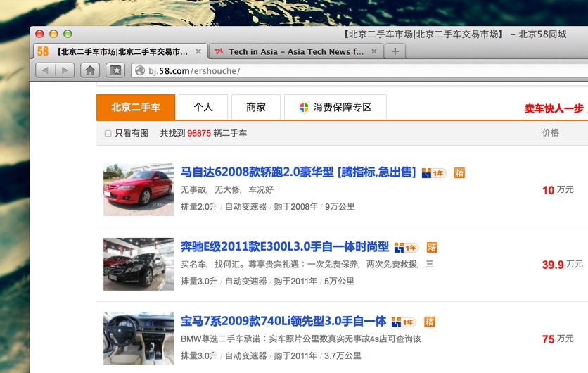Click the 精 badge on the 宝马7系 listing

(429, 322)
